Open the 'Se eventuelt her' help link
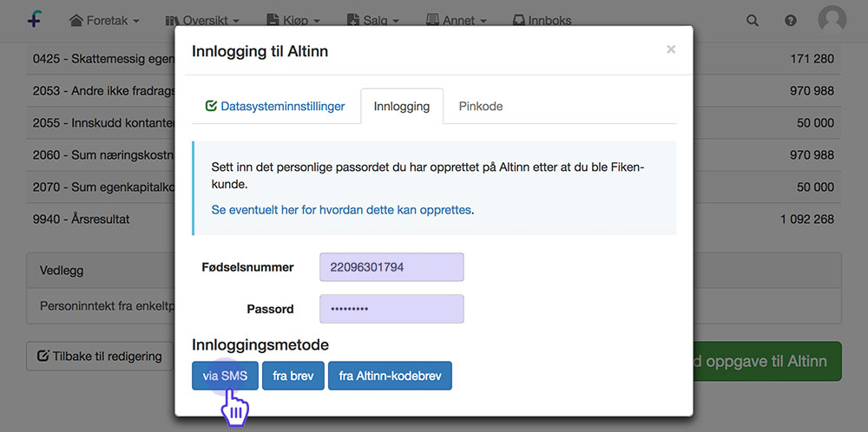 point(341,210)
